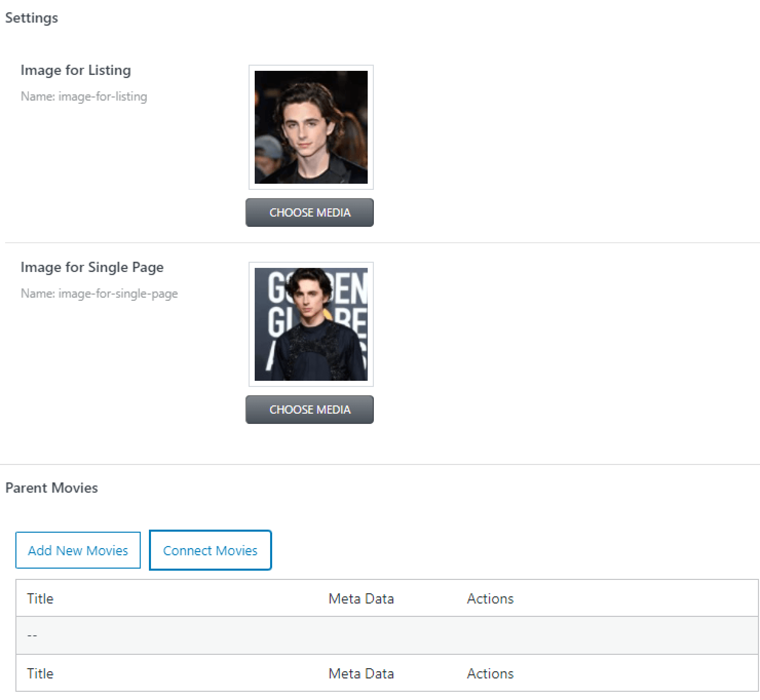Image resolution: width=760 pixels, height=700 pixels.
Task: Click the Meta Data column header in table head
Action: pos(361,598)
